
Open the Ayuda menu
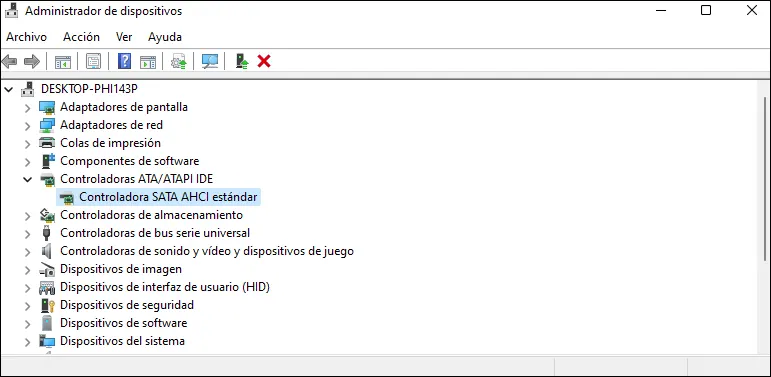click(165, 37)
